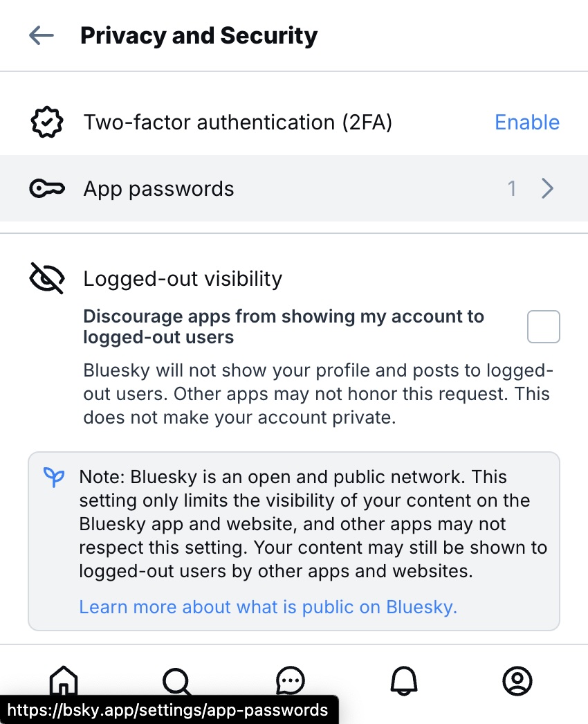
Task: Check the logged-out visibility checkbox
Action: click(x=543, y=327)
